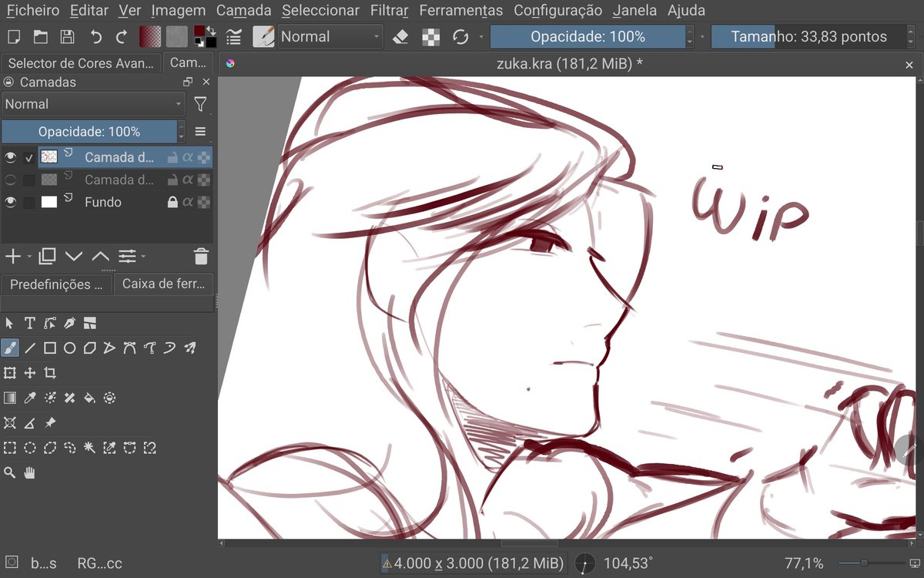Image resolution: width=924 pixels, height=578 pixels.
Task: Unlock the Fundo layer padlock
Action: [x=172, y=202]
